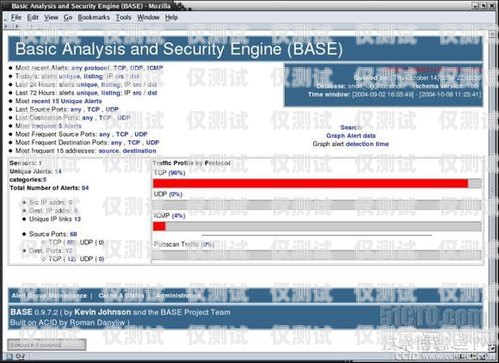This screenshot has width=499, height=363.
Task: Open the Administration link in footer
Action: click(178, 296)
